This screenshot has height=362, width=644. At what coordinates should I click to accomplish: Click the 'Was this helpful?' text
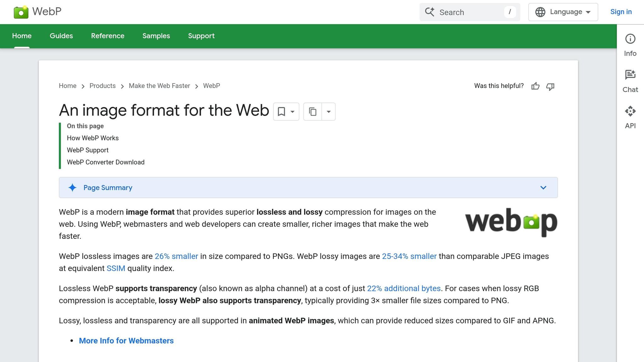499,86
